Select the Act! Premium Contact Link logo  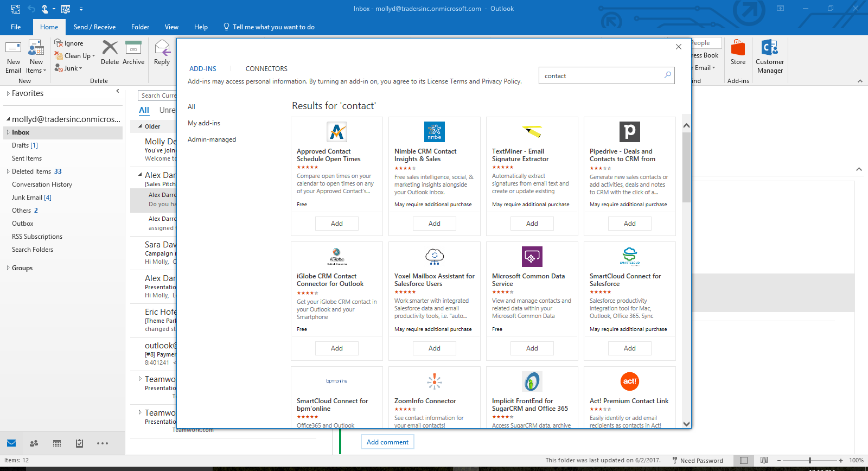pos(630,381)
